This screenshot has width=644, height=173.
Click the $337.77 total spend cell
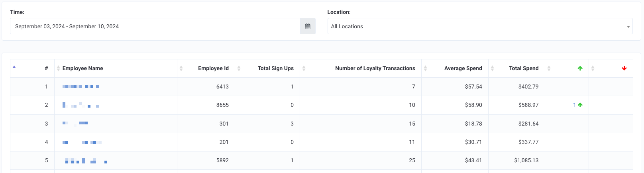tap(528, 142)
